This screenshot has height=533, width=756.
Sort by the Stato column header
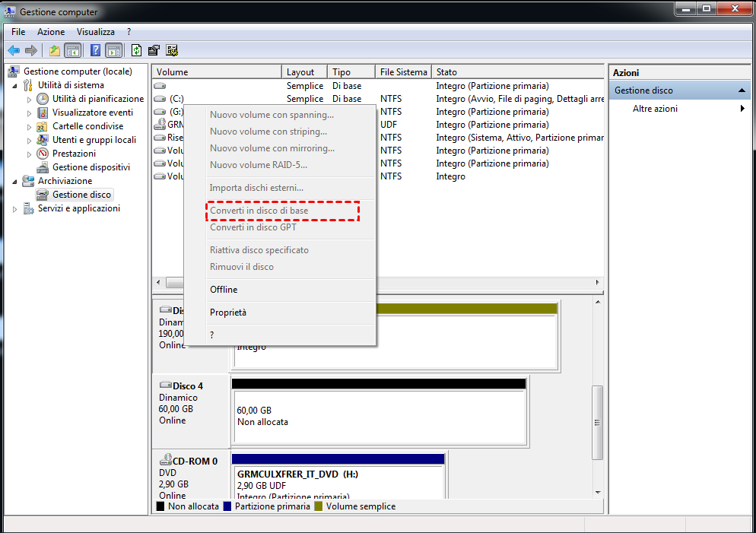click(x=518, y=71)
